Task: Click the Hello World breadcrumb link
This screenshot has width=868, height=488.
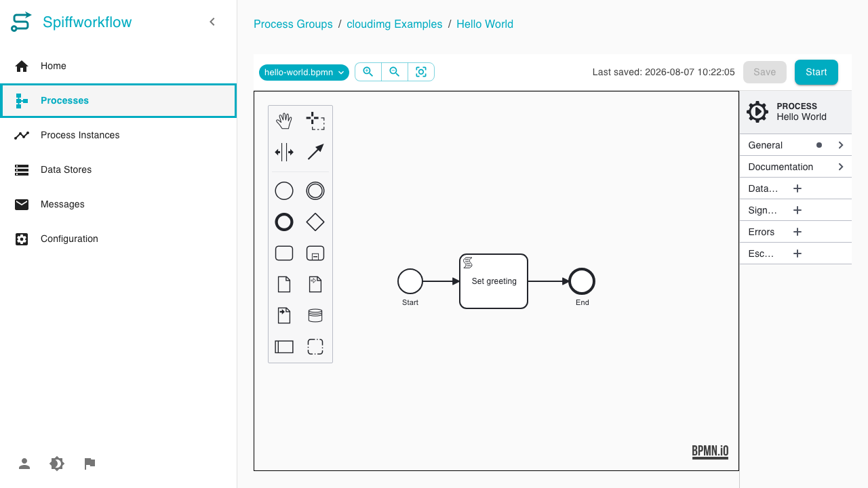Action: (x=485, y=24)
